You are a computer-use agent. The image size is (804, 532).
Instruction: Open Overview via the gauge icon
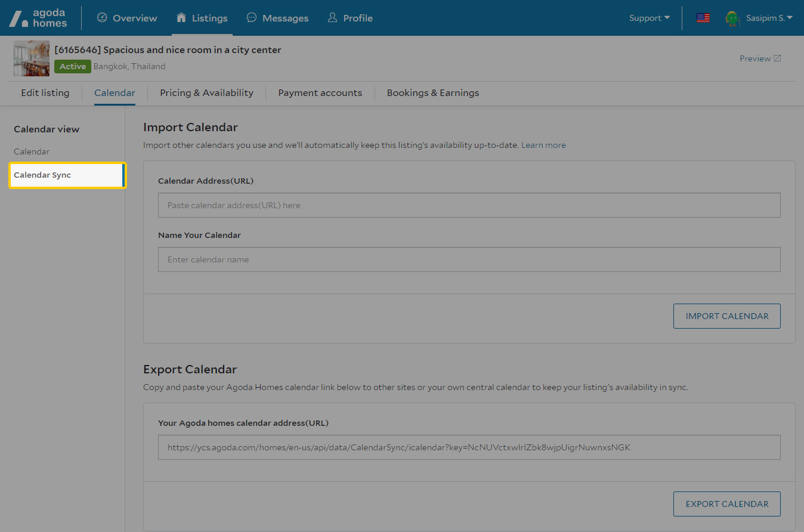(102, 18)
